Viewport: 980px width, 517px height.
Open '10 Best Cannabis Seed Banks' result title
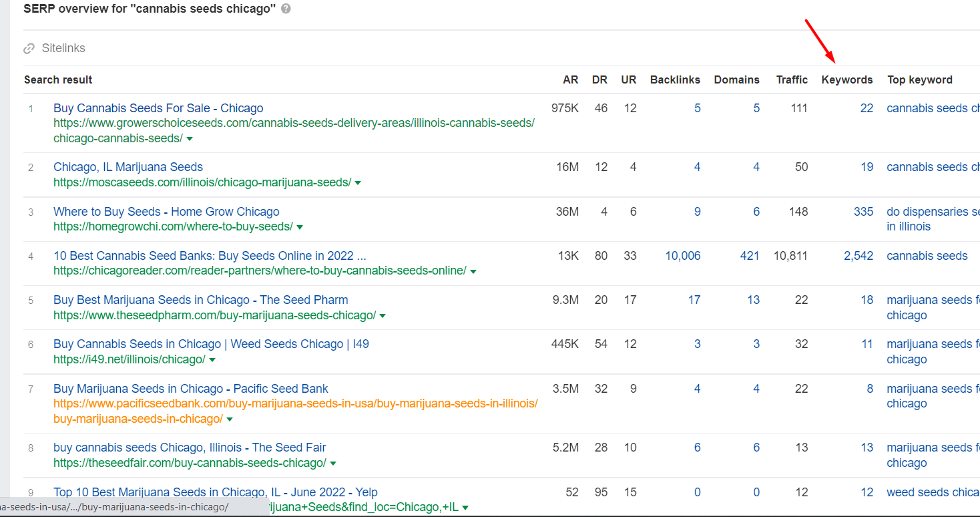coord(210,256)
